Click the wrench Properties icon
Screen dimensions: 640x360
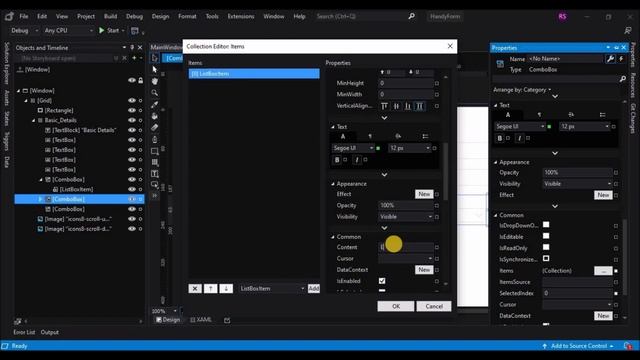(x=610, y=59)
